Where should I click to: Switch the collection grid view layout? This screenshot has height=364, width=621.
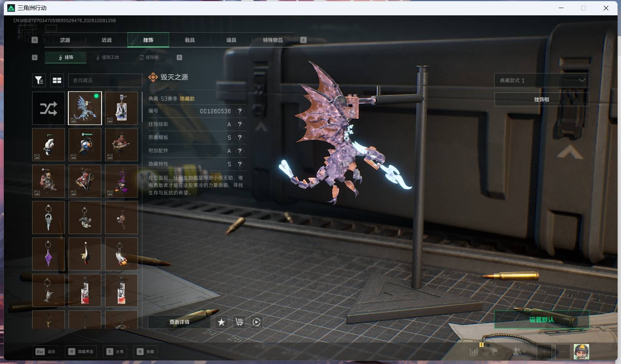pos(57,80)
